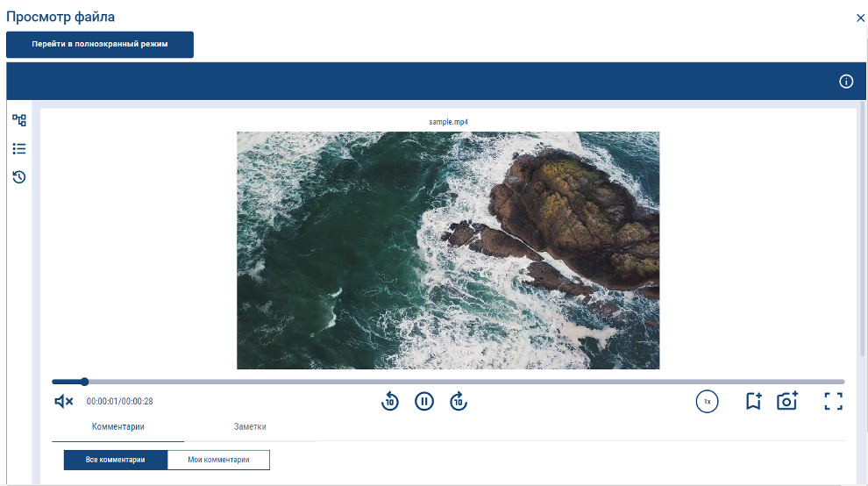Viewport: 868px width, 486px height.
Task: Select the Все комментарии filter
Action: coord(116,460)
